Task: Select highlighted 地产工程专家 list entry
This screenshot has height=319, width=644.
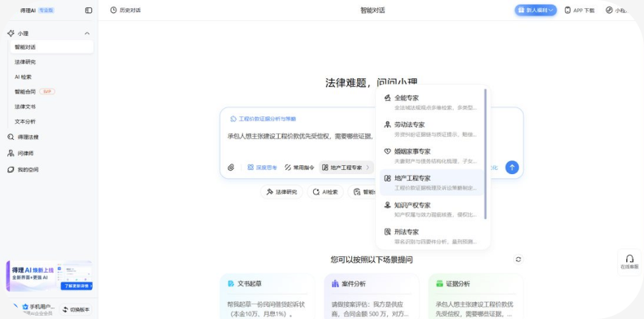Action: click(432, 182)
